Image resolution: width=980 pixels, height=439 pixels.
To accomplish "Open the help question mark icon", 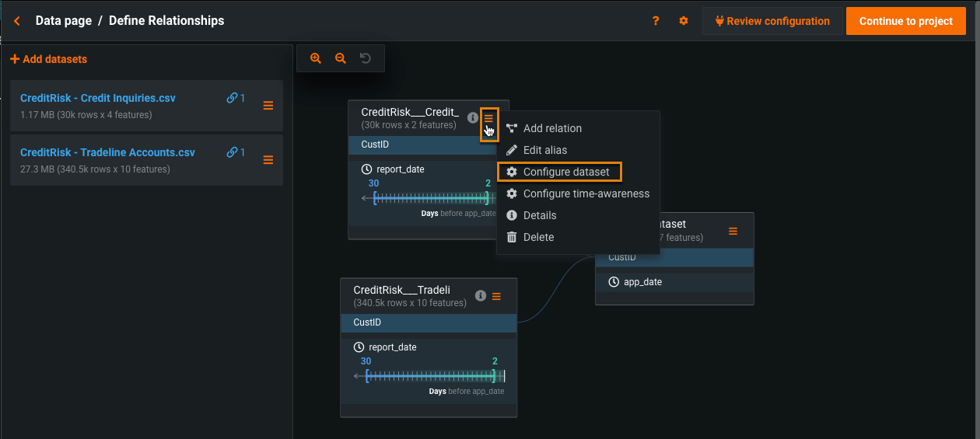I will pos(656,21).
